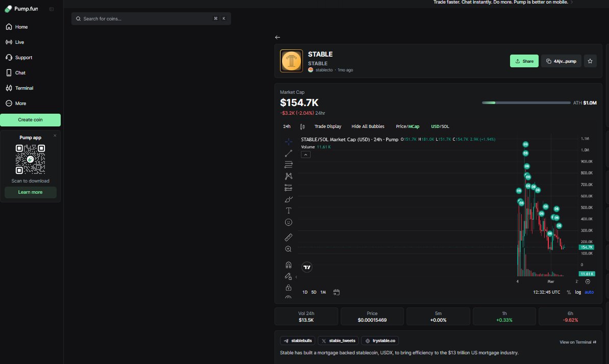The width and height of the screenshot is (609, 364).
Task: Close the Pump app promo card
Action: pyautogui.click(x=55, y=136)
